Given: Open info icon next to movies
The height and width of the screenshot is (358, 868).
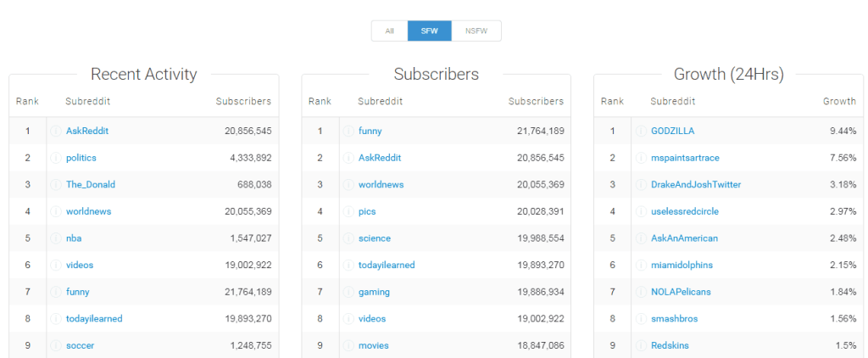Looking at the screenshot, I should coord(348,345).
